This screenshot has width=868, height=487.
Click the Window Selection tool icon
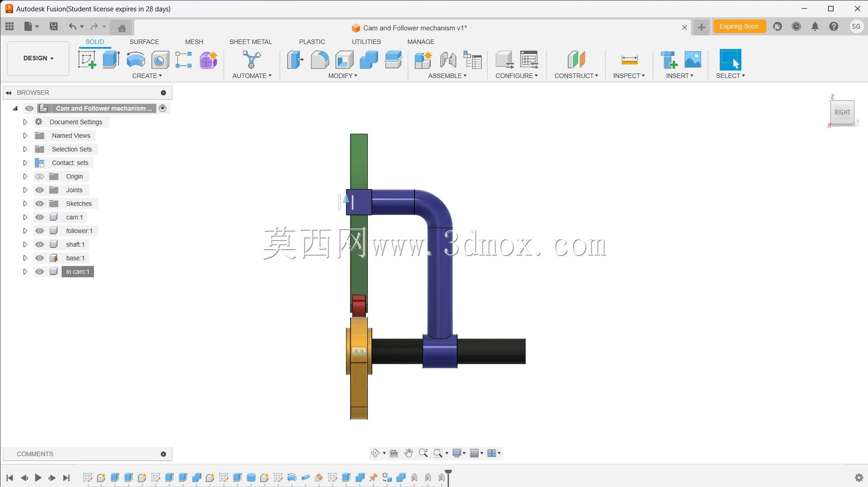[x=730, y=59]
